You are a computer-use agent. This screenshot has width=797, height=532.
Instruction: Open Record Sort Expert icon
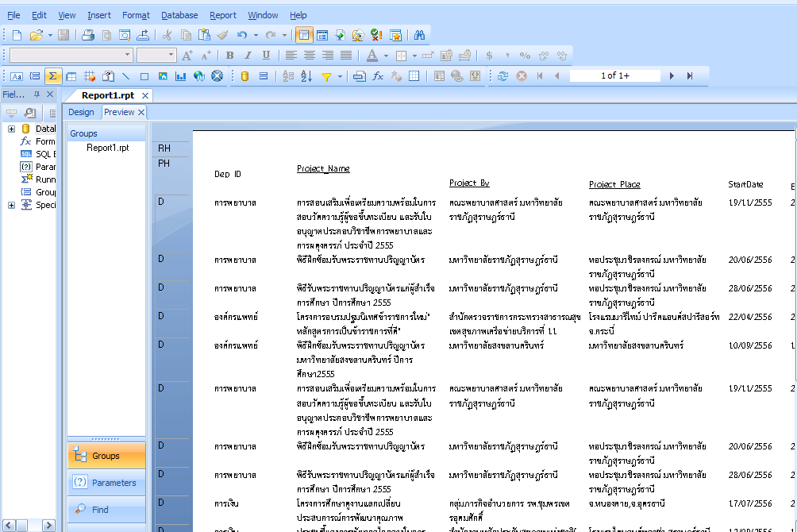click(306, 76)
